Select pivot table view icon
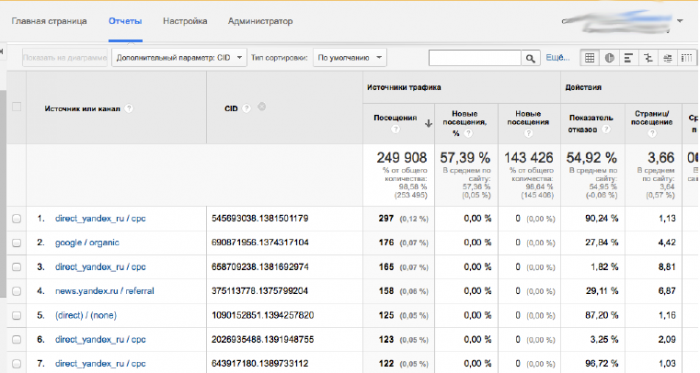Image resolution: width=700 pixels, height=373 pixels. pos(687,58)
